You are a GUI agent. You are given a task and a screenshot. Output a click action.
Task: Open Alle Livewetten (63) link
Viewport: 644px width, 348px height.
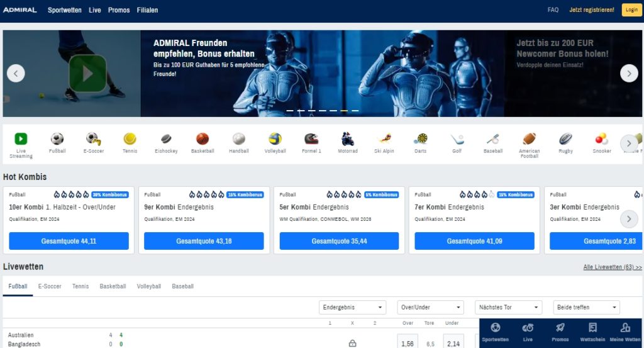tap(613, 267)
